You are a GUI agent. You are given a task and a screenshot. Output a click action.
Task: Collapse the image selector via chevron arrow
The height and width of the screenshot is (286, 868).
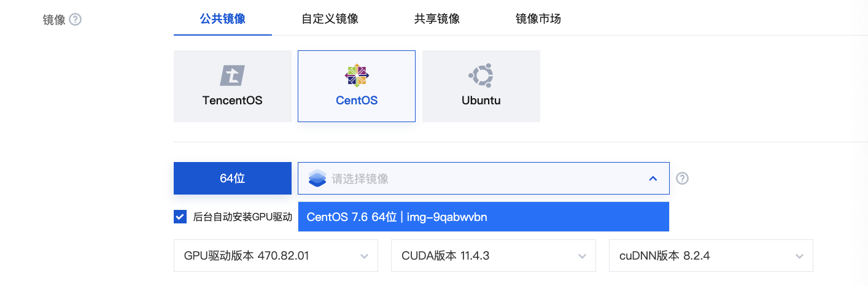coord(653,179)
